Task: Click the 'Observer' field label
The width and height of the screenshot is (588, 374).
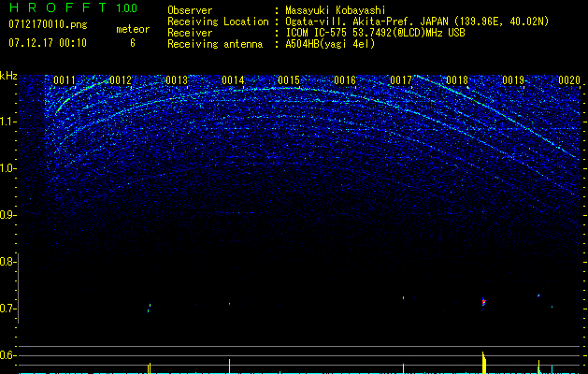Action: pyautogui.click(x=190, y=10)
